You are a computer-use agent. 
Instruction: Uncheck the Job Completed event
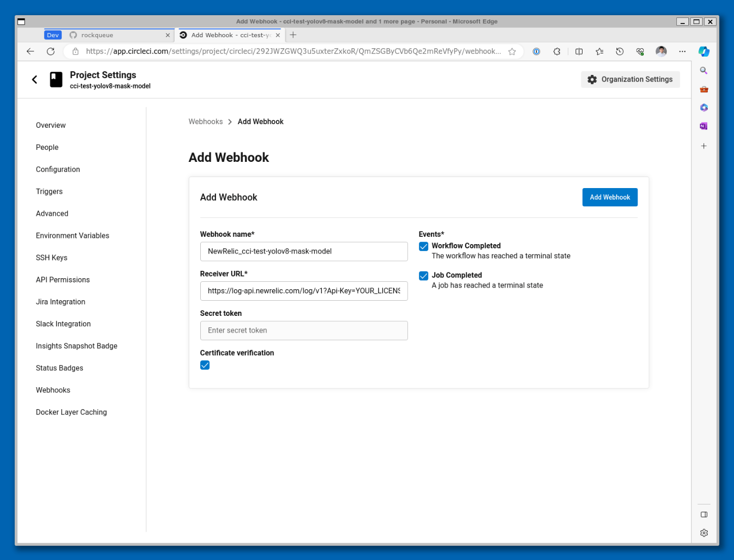pos(424,276)
